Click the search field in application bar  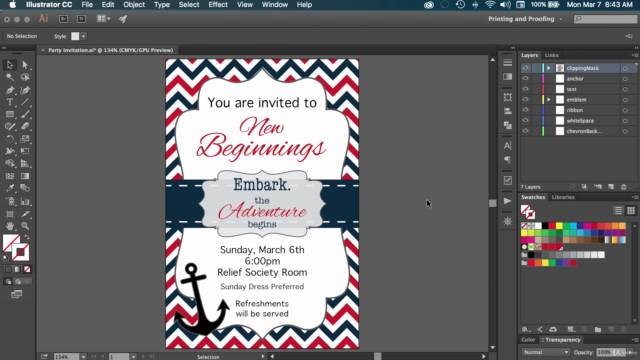coord(605,19)
